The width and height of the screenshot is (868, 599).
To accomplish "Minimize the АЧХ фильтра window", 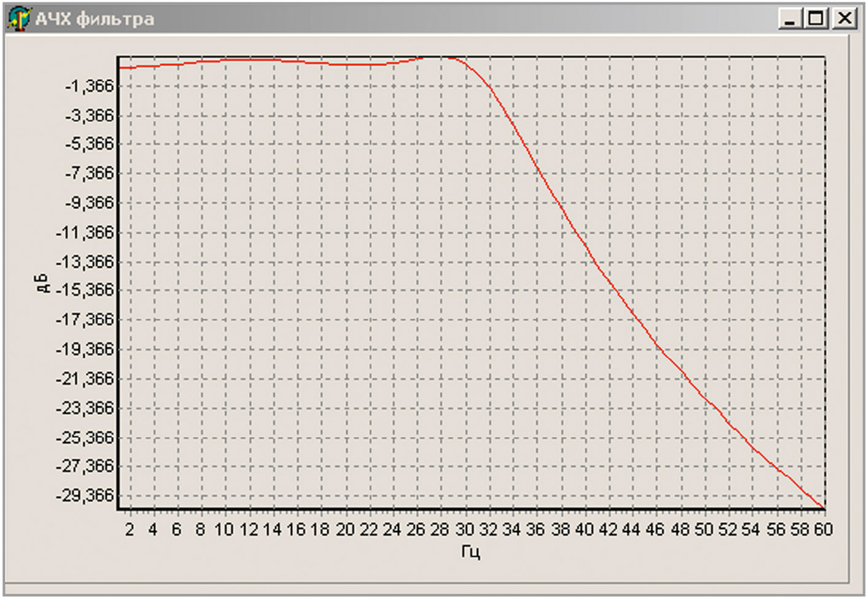I will (790, 18).
